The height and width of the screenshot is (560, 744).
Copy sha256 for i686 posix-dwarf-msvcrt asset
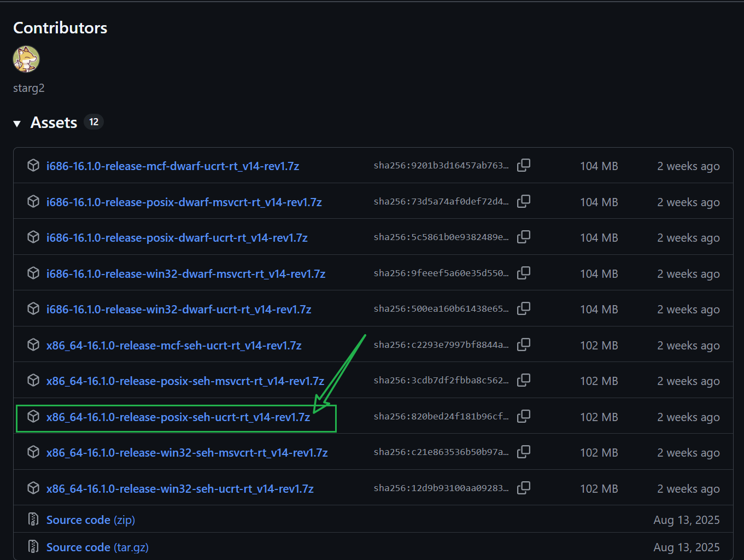(x=524, y=201)
